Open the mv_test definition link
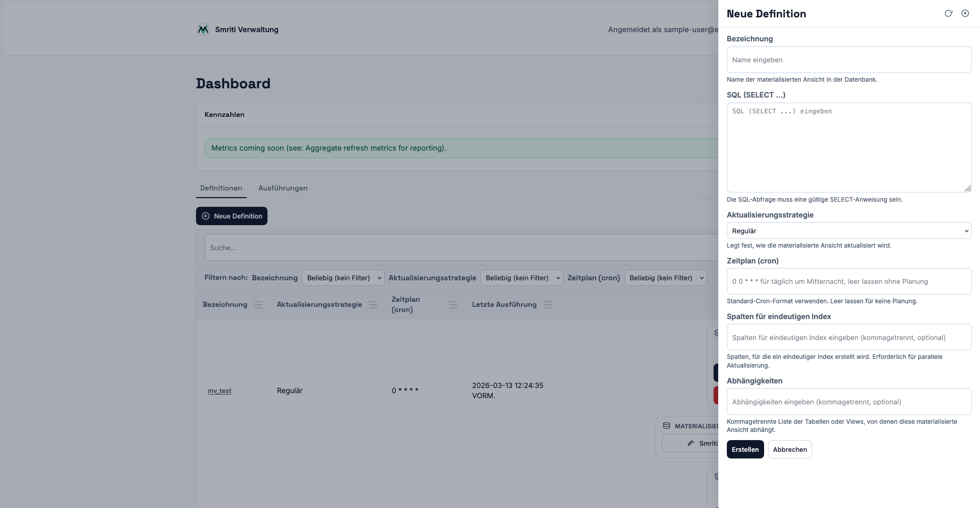This screenshot has height=508, width=980. pyautogui.click(x=219, y=391)
